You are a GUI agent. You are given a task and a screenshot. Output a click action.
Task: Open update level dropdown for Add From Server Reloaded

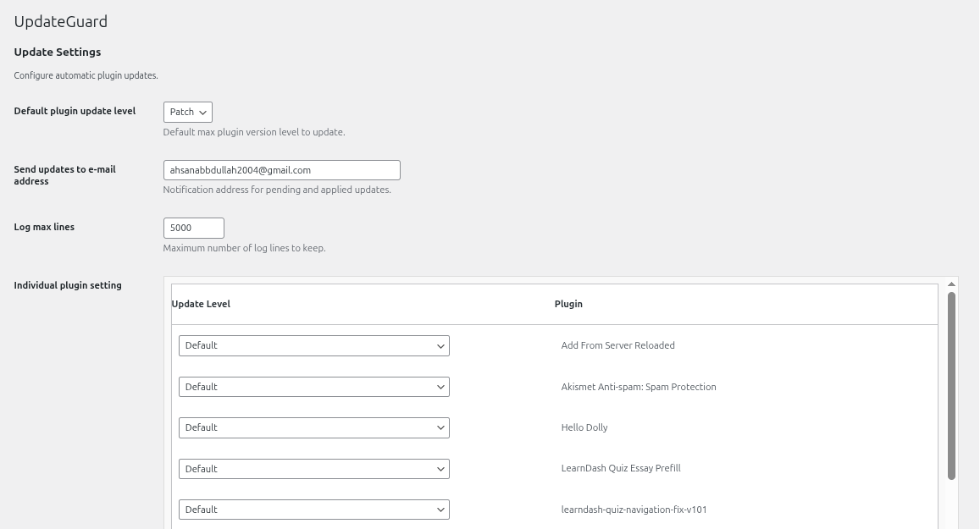point(313,345)
